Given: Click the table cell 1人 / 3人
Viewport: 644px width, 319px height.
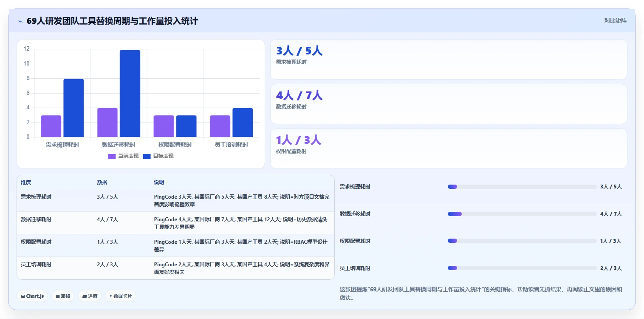Looking at the screenshot, I should [107, 242].
